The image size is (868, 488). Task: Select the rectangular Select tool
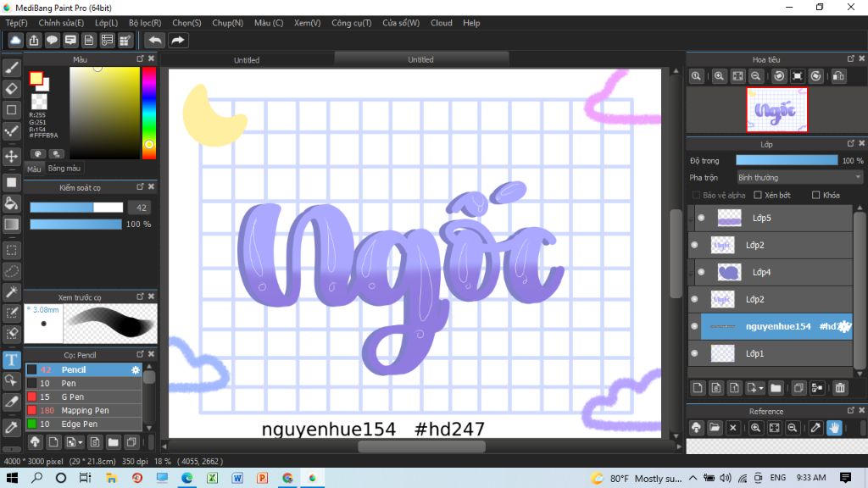click(x=12, y=250)
